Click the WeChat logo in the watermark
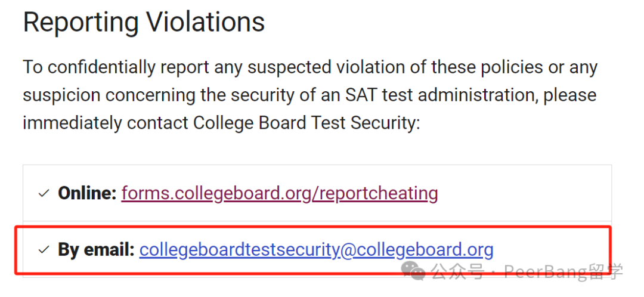Screen dimensions: 644x297 pos(414,271)
